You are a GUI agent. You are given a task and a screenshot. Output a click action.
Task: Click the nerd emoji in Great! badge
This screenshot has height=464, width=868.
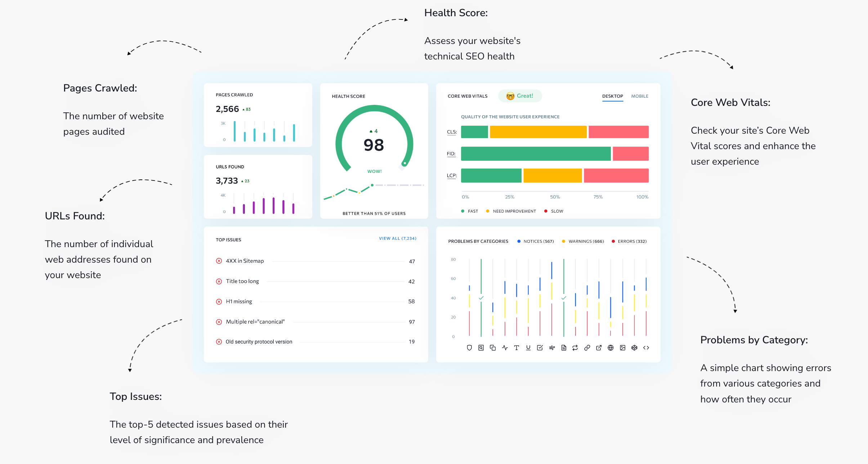click(x=510, y=96)
